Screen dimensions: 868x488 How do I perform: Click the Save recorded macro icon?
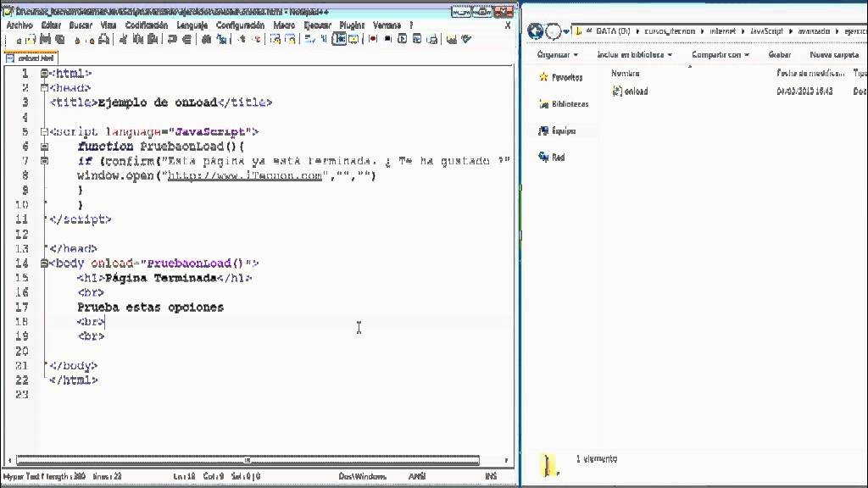coord(432,39)
